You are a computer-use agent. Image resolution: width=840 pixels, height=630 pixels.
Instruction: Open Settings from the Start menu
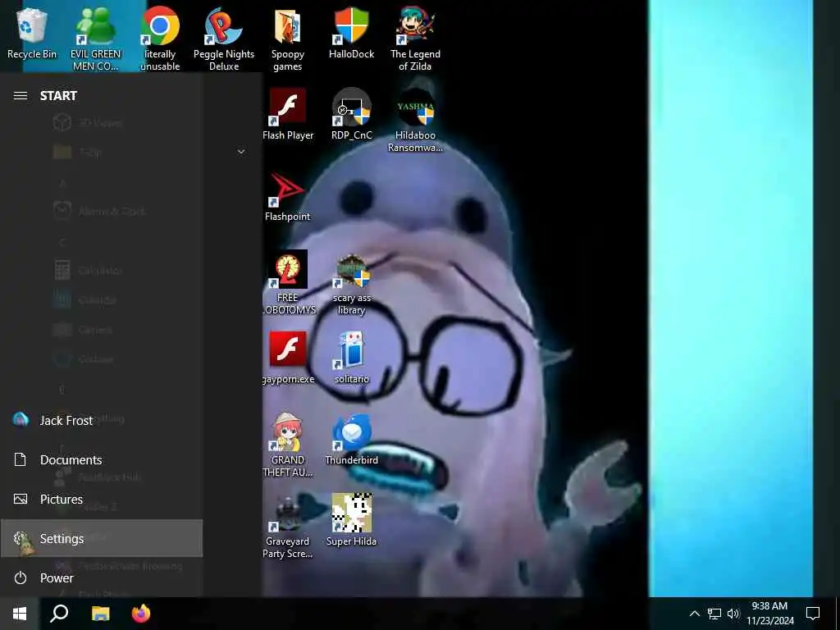pyautogui.click(x=102, y=538)
